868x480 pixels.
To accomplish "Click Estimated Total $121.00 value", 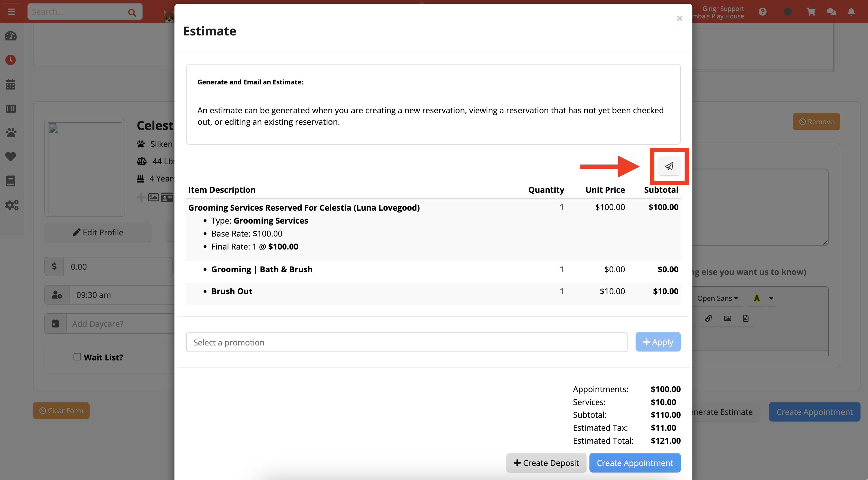I will (666, 441).
